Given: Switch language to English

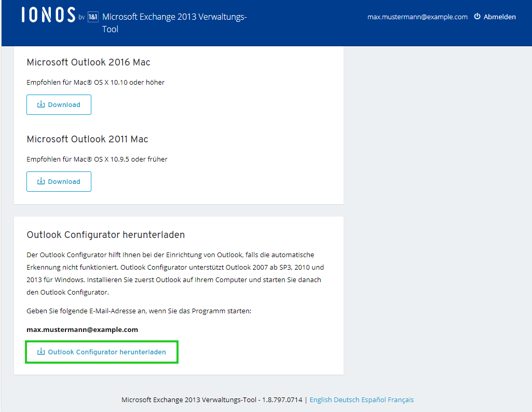Looking at the screenshot, I should click(321, 400).
